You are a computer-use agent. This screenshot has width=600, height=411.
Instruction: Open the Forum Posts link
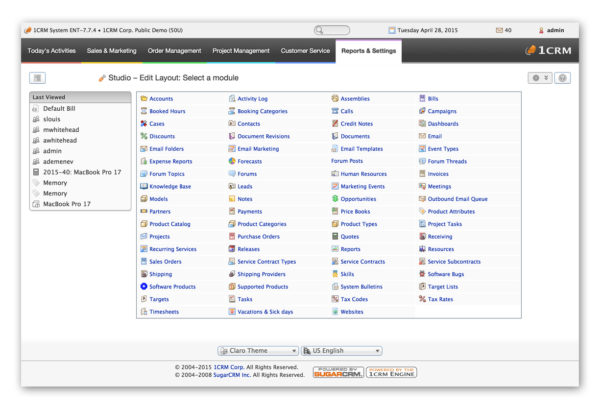click(x=347, y=161)
